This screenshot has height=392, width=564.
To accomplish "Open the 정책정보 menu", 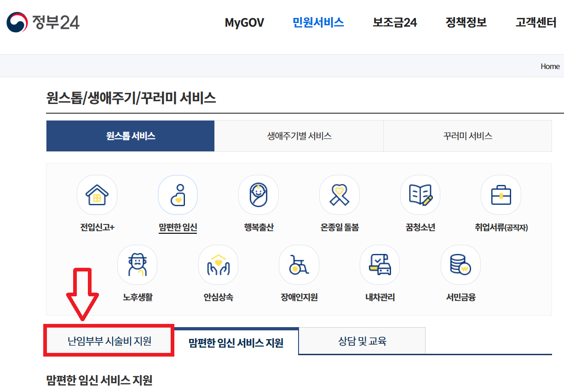I will (466, 22).
